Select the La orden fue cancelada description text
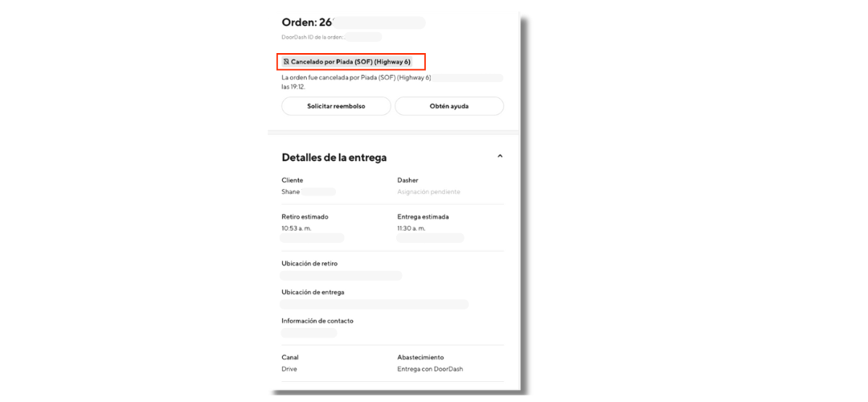 coord(357,82)
